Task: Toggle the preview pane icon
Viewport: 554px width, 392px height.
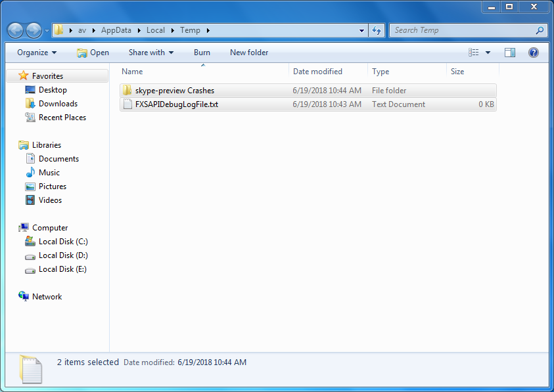Action: [510, 53]
